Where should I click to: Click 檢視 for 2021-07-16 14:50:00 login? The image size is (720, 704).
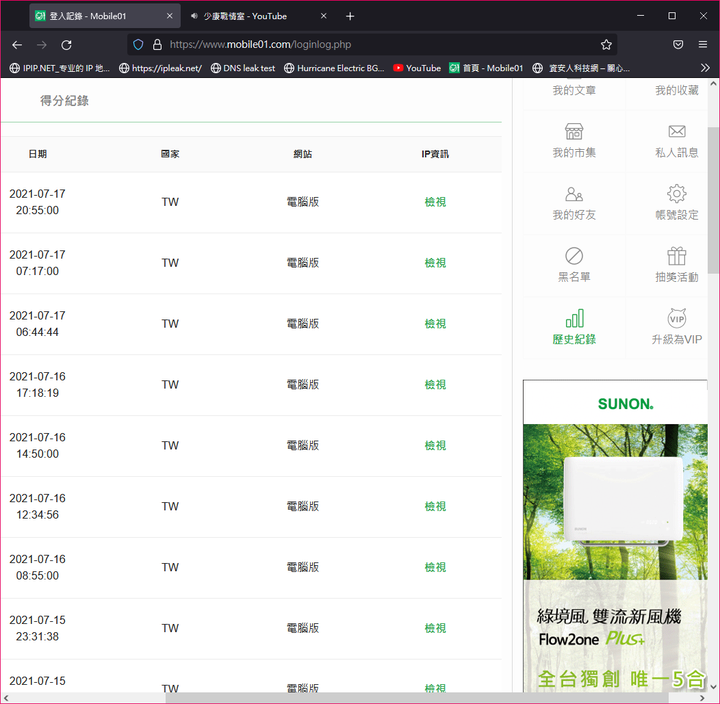435,445
